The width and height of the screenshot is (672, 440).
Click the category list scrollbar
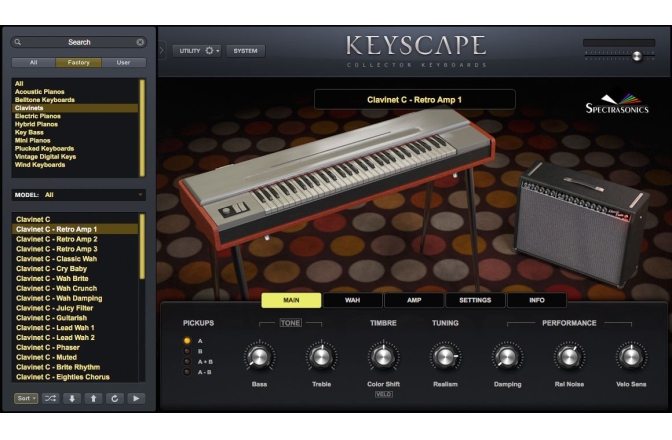142,128
